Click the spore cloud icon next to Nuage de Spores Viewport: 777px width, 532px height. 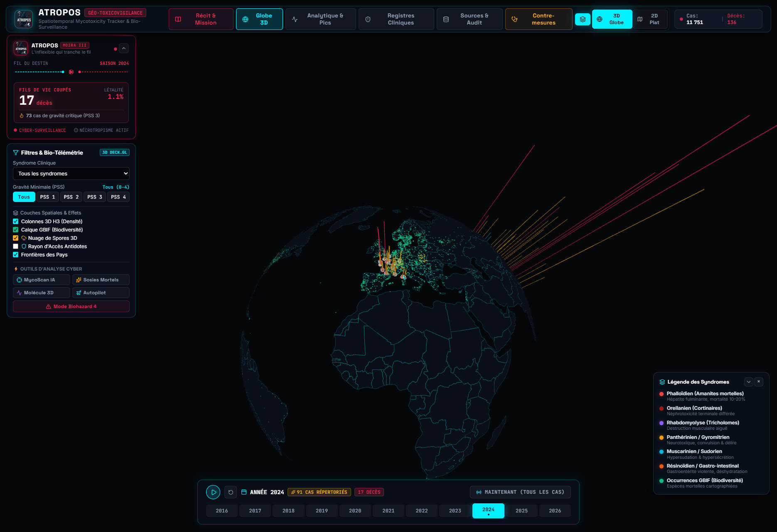point(24,238)
